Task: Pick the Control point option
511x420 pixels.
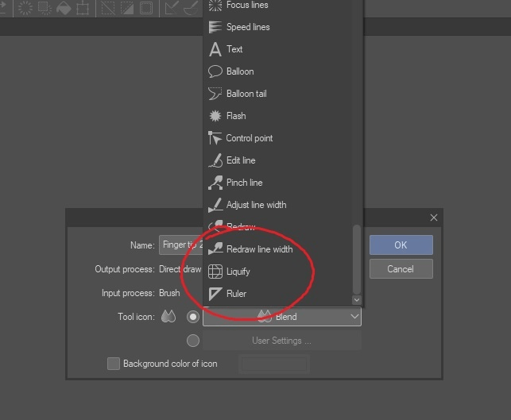Action: [277, 138]
